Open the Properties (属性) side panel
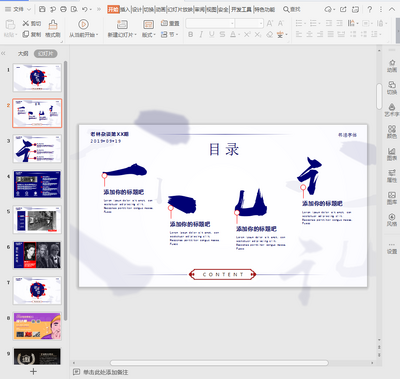 (x=392, y=176)
